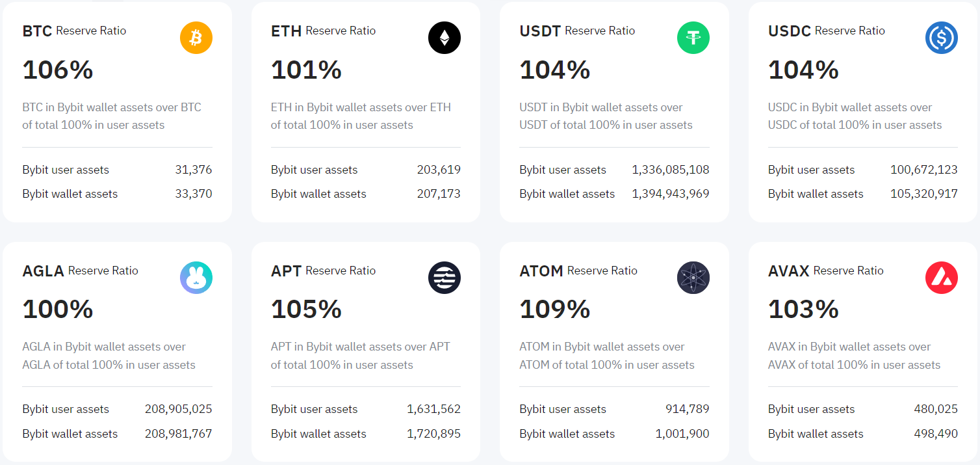Click APT Bybit wallet assets 1,720,895

[434, 434]
